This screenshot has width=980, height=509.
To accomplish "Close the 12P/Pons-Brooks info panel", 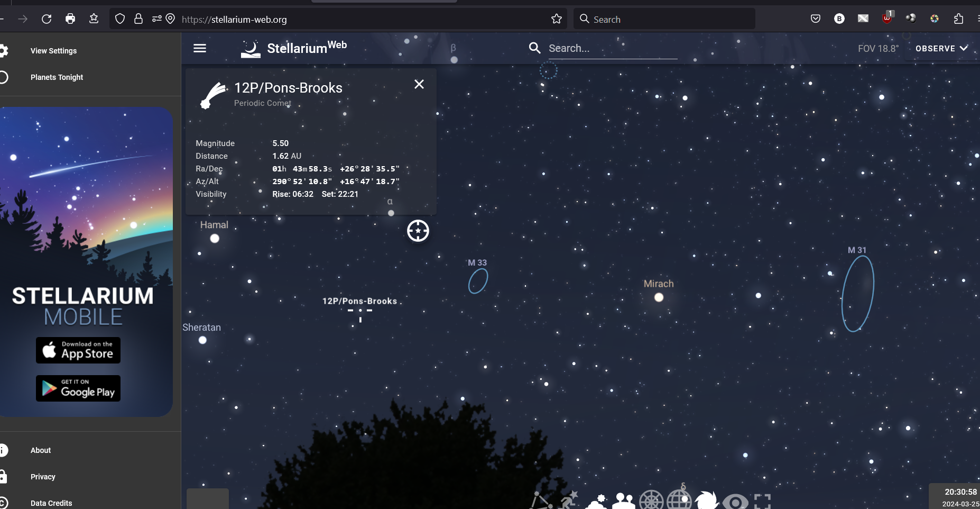I will (419, 84).
